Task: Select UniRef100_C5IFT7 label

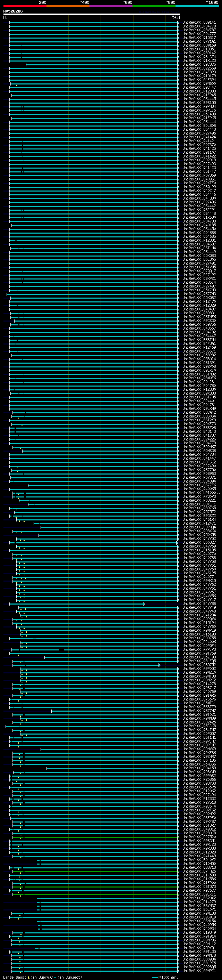Action: (199, 172)
